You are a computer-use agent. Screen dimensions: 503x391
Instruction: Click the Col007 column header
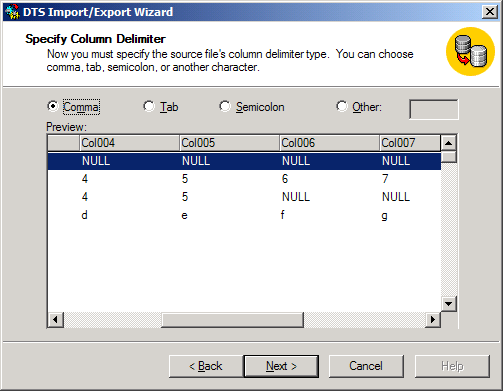(x=410, y=143)
